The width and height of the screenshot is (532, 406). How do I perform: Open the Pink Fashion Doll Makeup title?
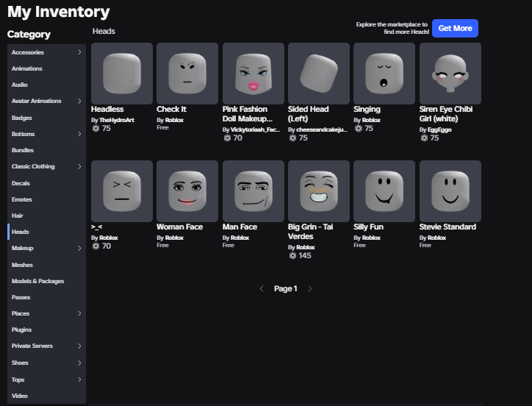(248, 114)
